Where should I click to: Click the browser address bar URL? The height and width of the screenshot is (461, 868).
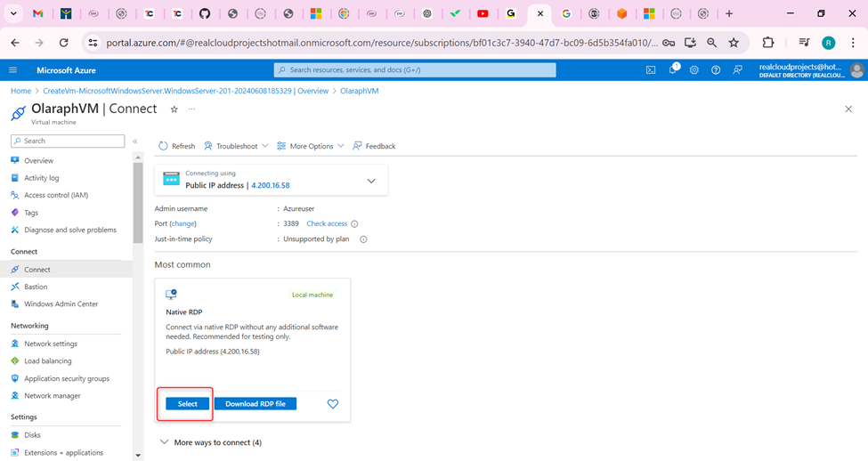pos(382,43)
